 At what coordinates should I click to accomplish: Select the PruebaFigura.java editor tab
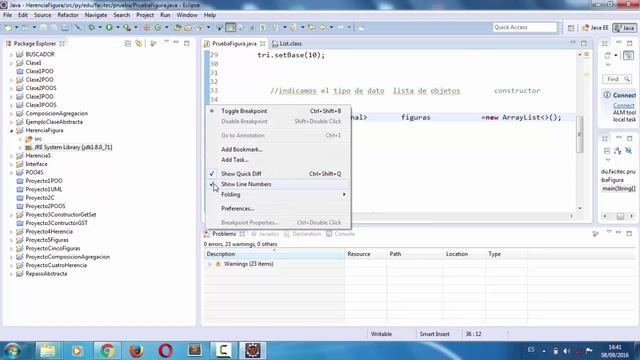point(234,44)
